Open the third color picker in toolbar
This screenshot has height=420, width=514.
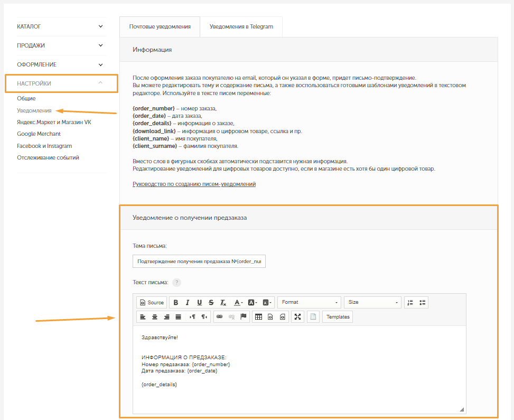(267, 302)
